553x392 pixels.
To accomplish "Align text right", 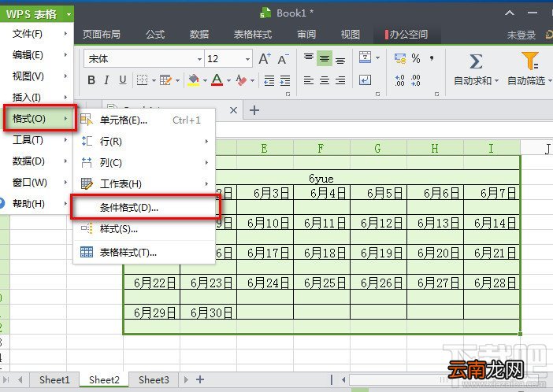I will 340,80.
